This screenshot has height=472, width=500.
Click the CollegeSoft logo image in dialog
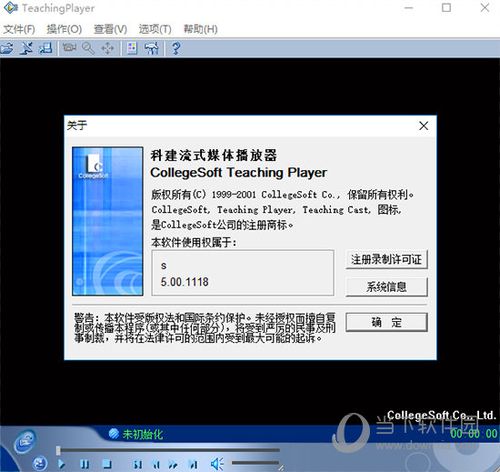click(x=108, y=221)
